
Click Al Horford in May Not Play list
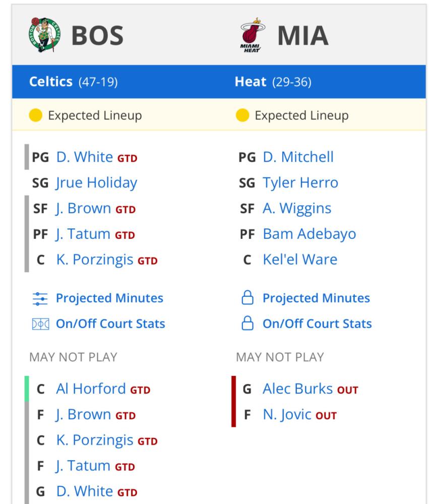91,389
